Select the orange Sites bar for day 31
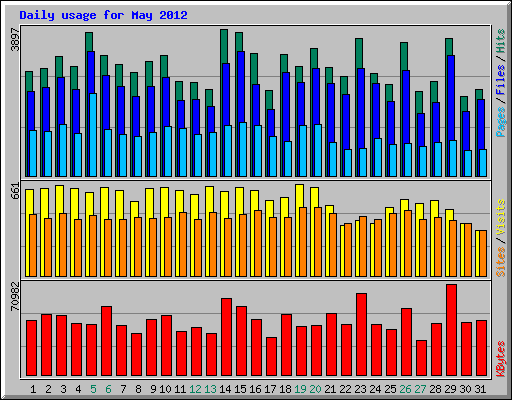512x400 pixels. 483,253
